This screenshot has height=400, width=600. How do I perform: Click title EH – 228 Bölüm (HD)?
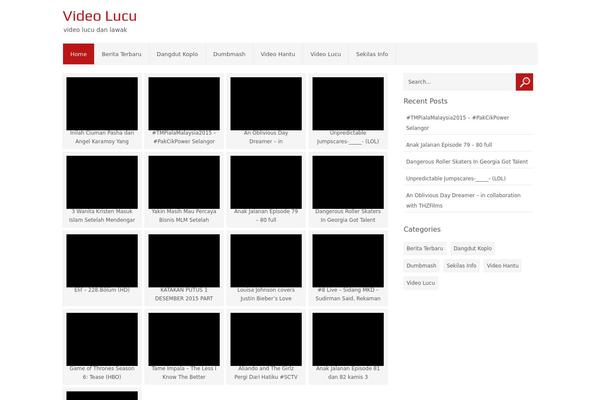[102, 290]
